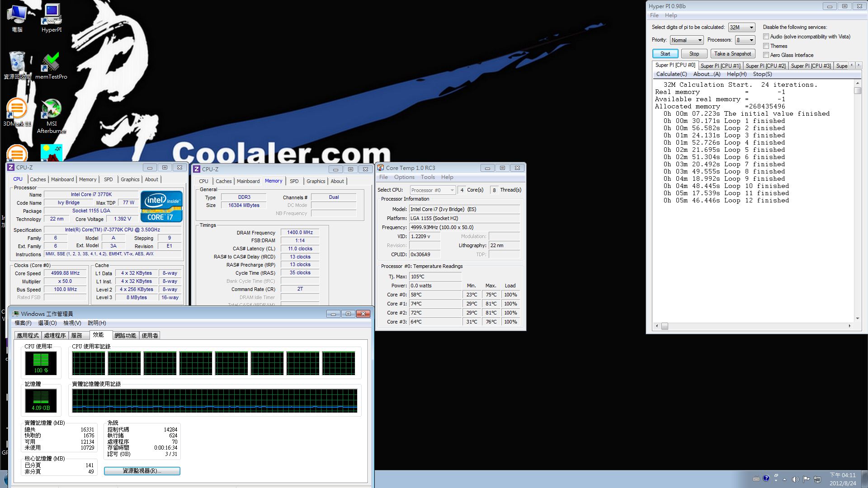The width and height of the screenshot is (868, 488).
Task: Click the CPU-Z Z icon of the Memory window
Action: click(x=197, y=169)
